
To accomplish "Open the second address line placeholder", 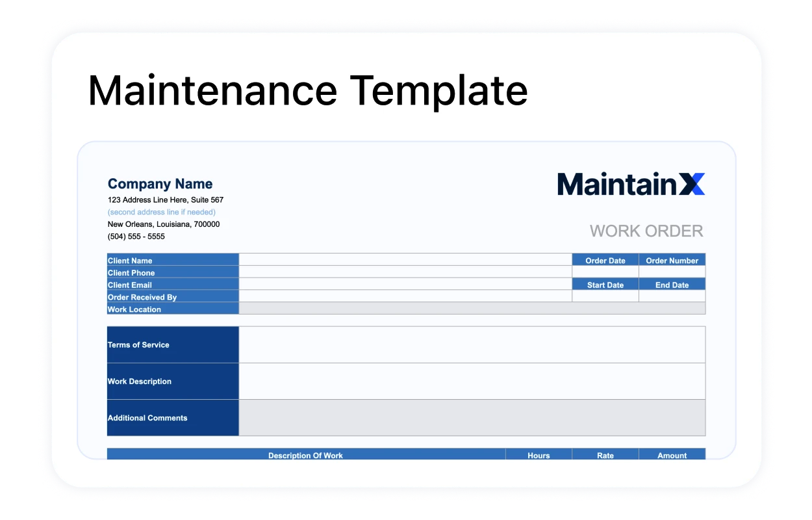I will coord(161,212).
